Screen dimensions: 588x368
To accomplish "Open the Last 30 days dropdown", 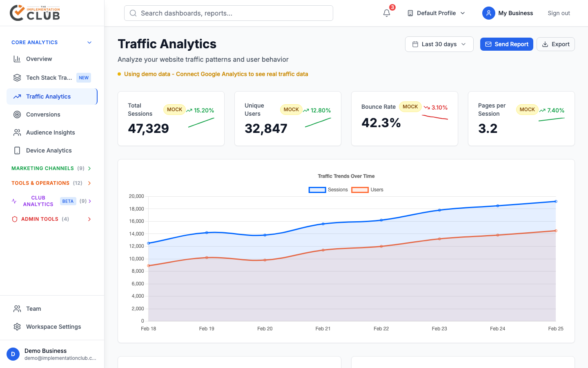I will 439,44.
